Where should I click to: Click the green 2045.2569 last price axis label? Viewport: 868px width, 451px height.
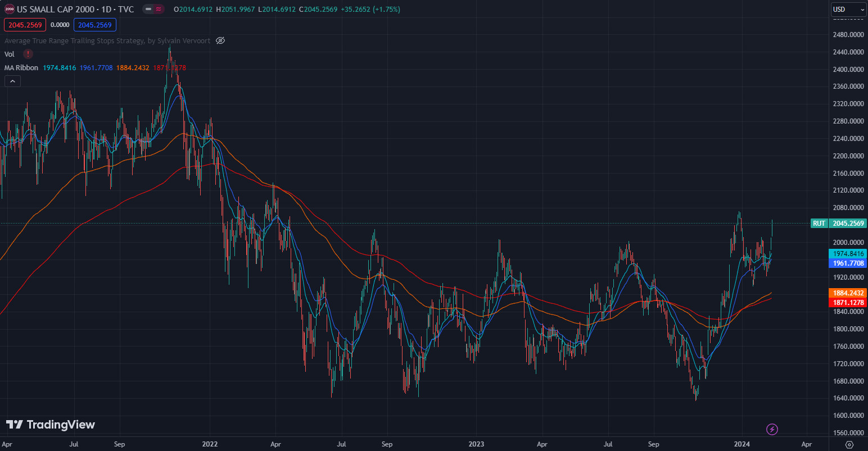tap(848, 223)
